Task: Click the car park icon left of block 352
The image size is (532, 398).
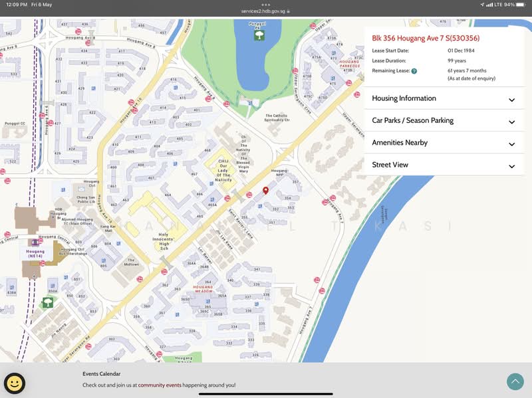Action: (x=260, y=206)
